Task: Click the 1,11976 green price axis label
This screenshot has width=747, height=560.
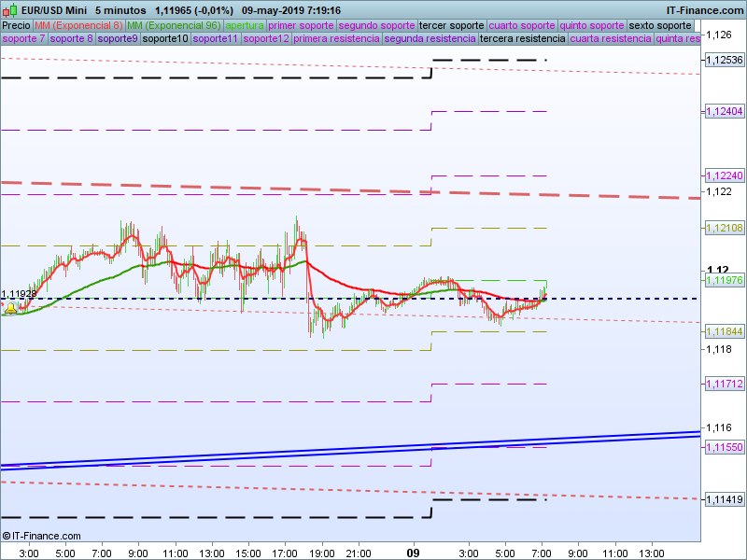Action: coord(724,280)
